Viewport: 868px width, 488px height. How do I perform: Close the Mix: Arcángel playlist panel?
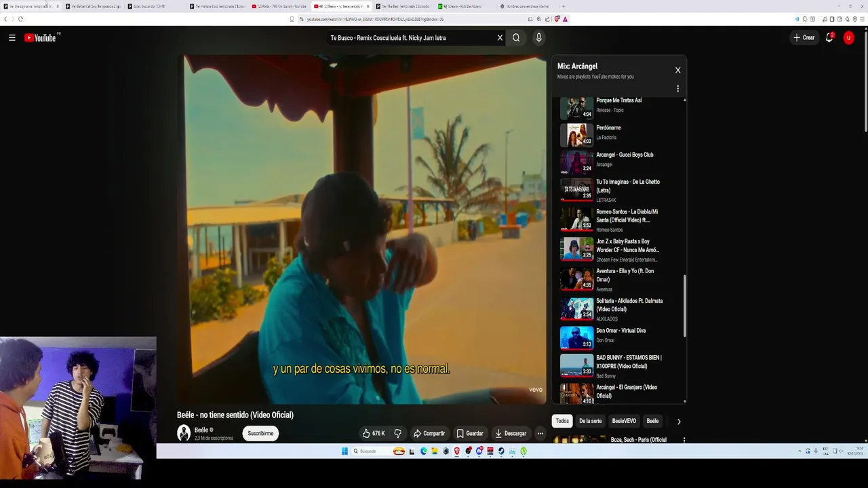(677, 70)
